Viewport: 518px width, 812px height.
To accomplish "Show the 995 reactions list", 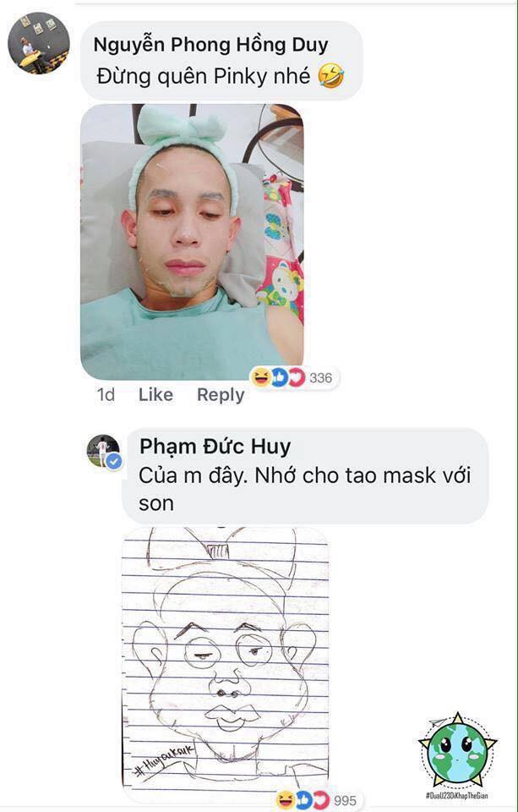I will 345,801.
